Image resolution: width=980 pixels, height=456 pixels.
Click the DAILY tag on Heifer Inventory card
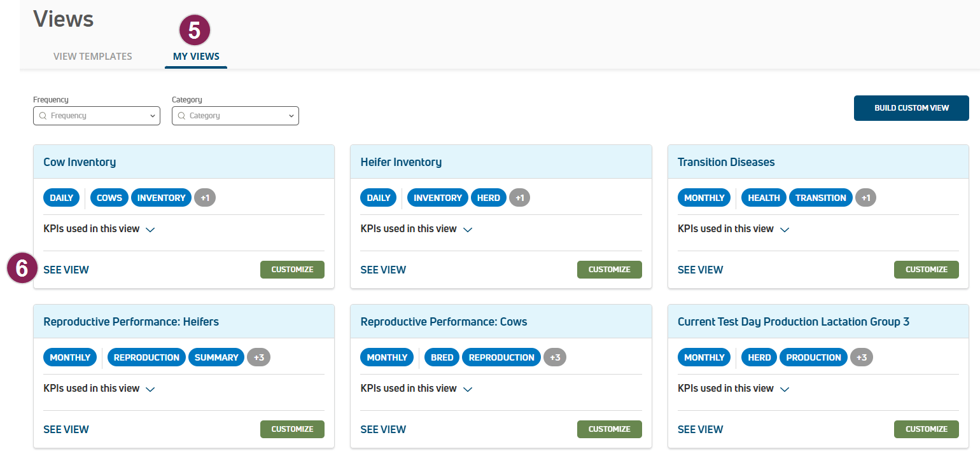coord(379,198)
